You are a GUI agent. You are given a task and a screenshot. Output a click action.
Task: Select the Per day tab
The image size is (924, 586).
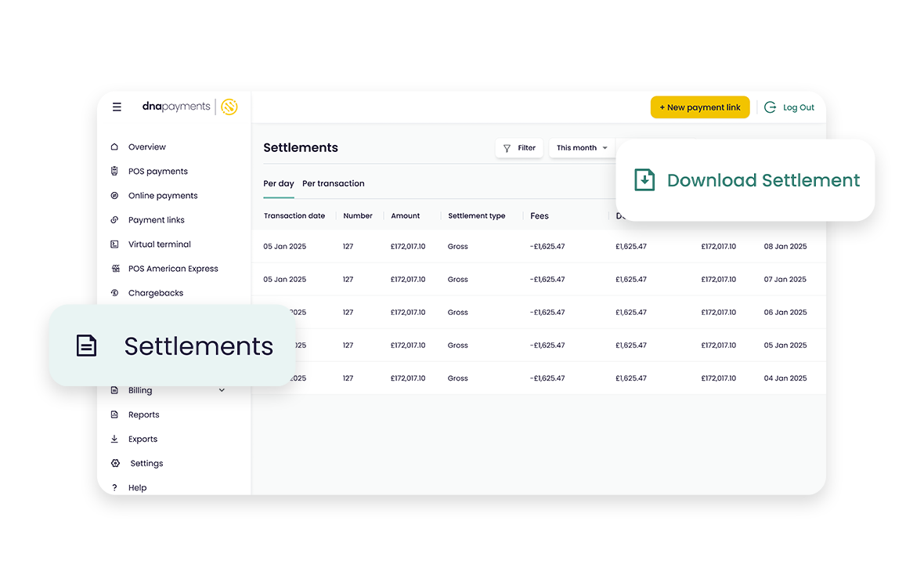click(x=278, y=184)
